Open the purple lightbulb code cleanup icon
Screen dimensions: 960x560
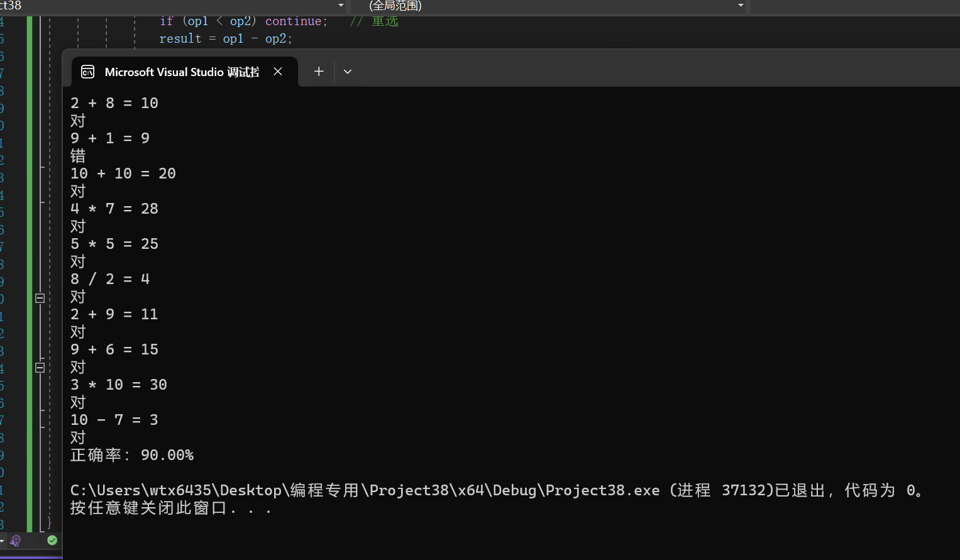(16, 541)
